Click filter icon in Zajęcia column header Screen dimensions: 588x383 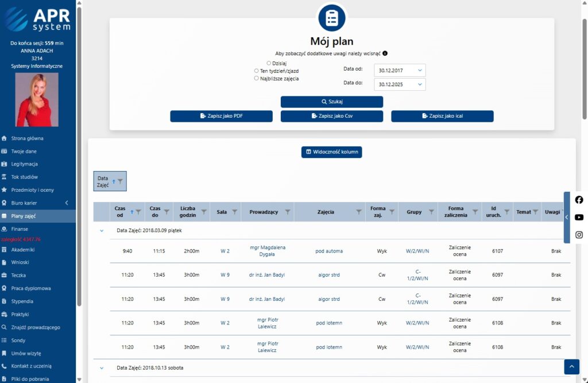click(359, 212)
